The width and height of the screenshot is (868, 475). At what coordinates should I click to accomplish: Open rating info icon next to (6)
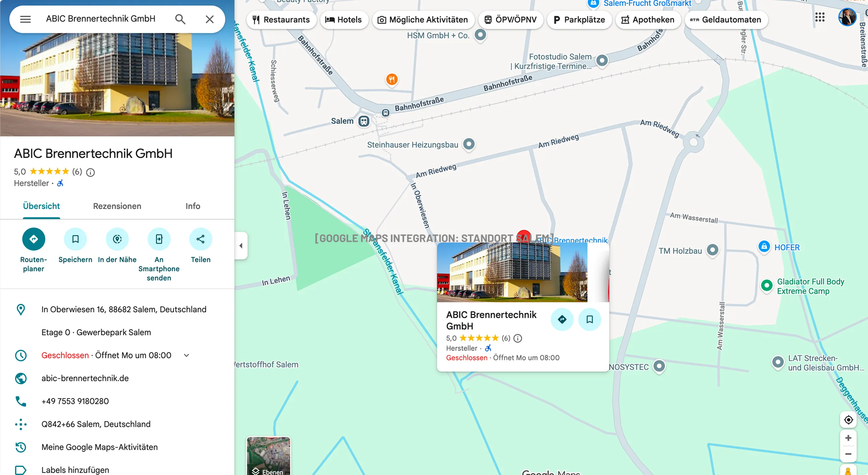click(90, 173)
